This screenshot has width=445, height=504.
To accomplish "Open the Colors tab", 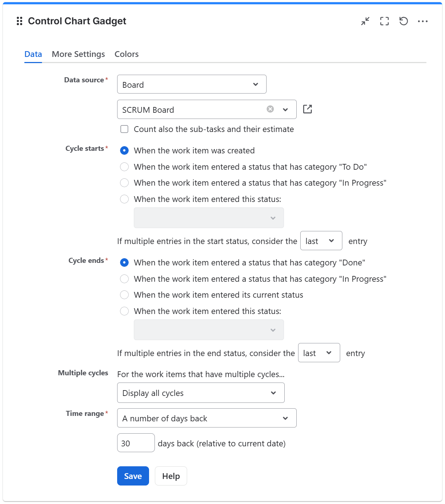I will point(127,54).
